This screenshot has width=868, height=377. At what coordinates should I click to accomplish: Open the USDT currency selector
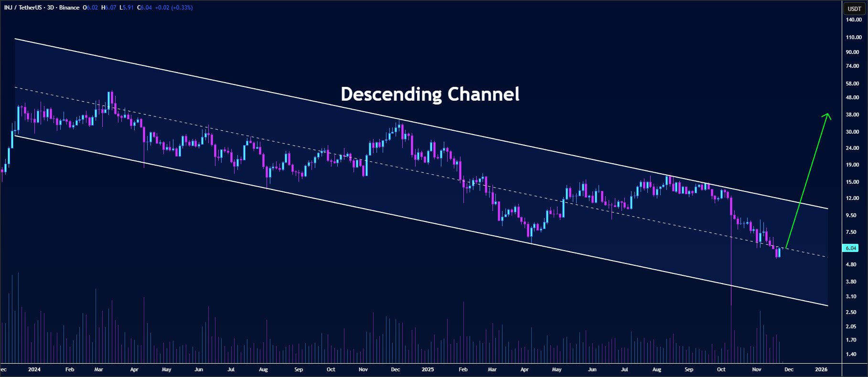pos(854,9)
